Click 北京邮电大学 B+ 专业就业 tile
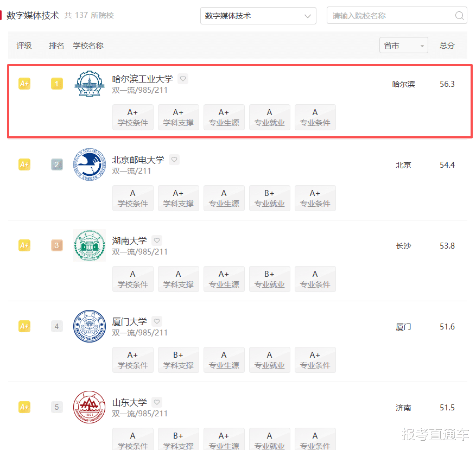The height and width of the screenshot is (450, 476). coord(270,198)
